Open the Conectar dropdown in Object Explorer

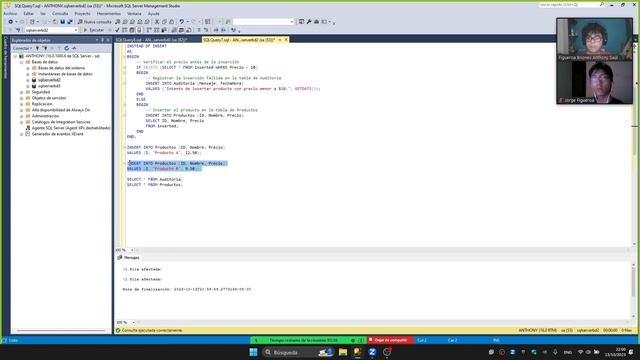tap(22, 48)
